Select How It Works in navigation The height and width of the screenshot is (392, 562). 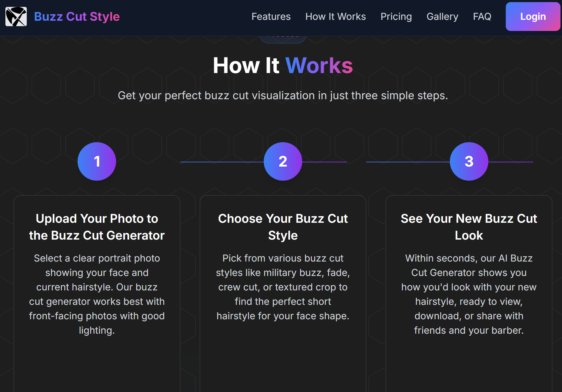point(336,17)
